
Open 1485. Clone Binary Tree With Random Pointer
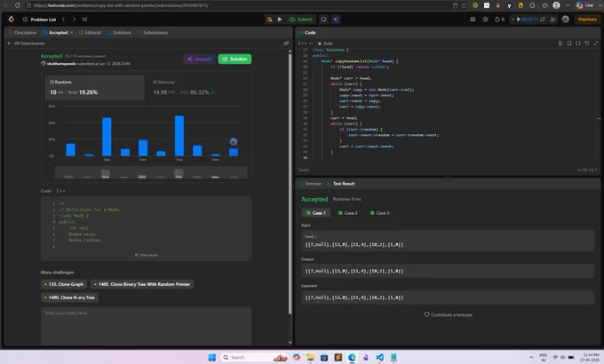coord(142,284)
